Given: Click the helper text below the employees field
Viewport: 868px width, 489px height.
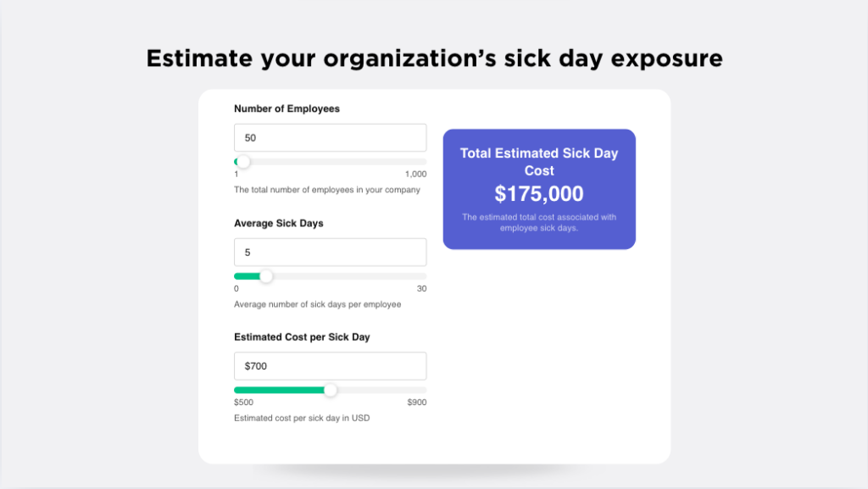Looking at the screenshot, I should pyautogui.click(x=330, y=190).
